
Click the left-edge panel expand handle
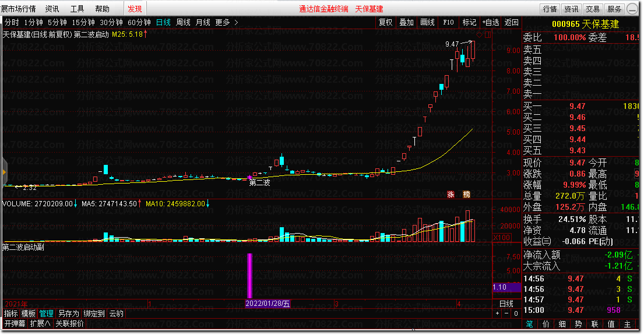(x=5, y=172)
